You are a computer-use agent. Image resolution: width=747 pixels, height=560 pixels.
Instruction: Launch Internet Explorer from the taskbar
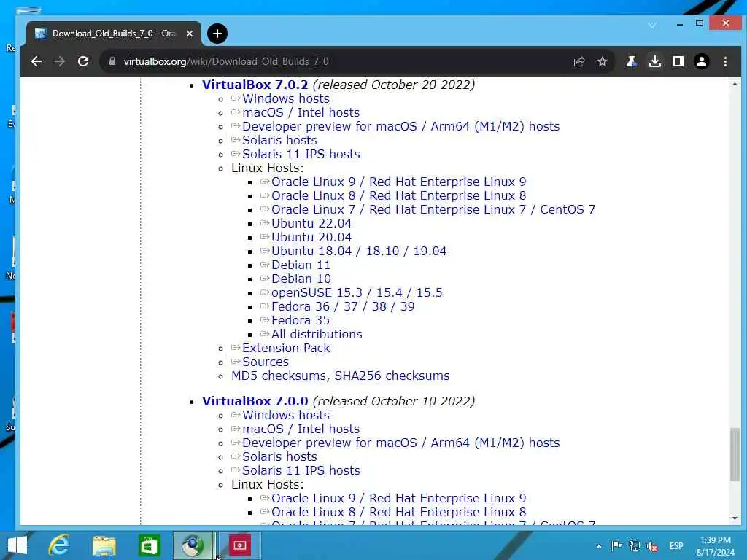(59, 545)
